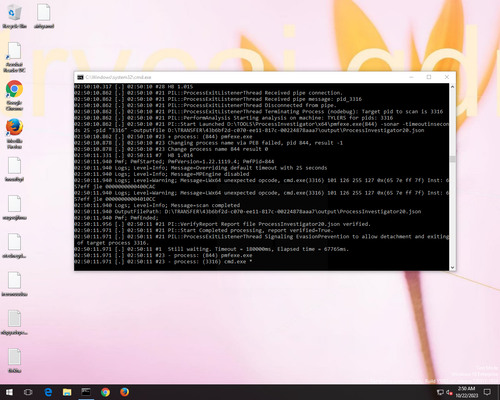500x400 pixels.
Task: Click the console scrollbar down arrow
Action: tap(452, 267)
